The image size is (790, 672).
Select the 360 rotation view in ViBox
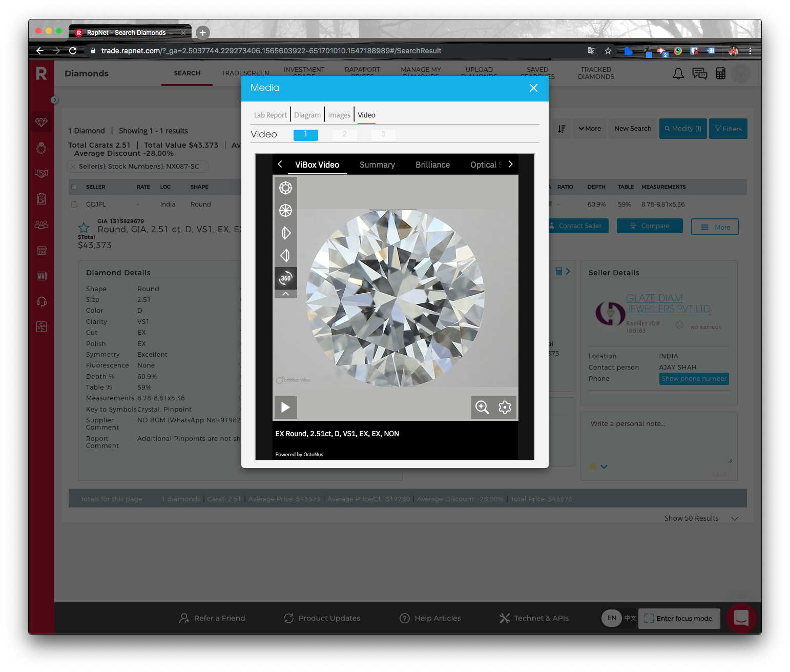click(286, 278)
